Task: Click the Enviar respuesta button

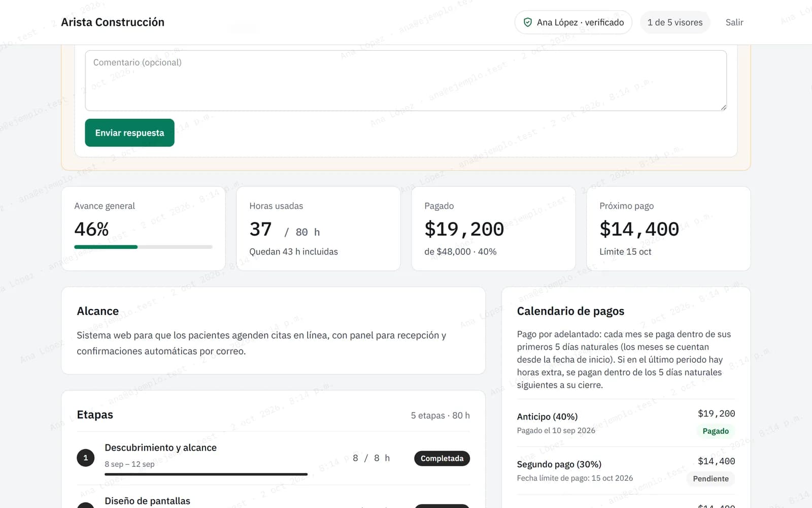Action: tap(129, 133)
